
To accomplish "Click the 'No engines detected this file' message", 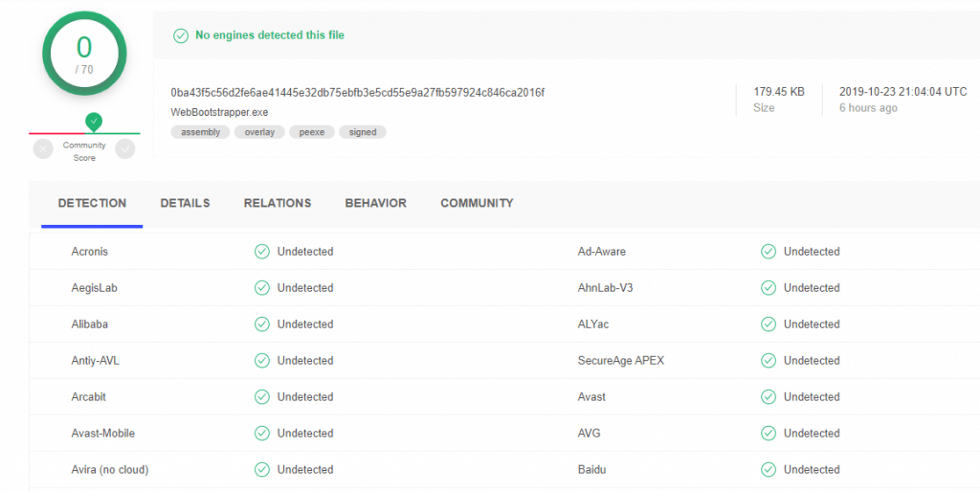I will [270, 35].
